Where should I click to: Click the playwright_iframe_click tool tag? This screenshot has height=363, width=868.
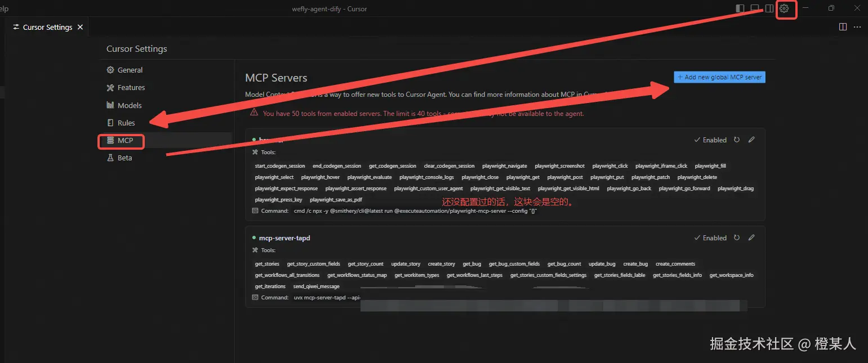pyautogui.click(x=661, y=166)
